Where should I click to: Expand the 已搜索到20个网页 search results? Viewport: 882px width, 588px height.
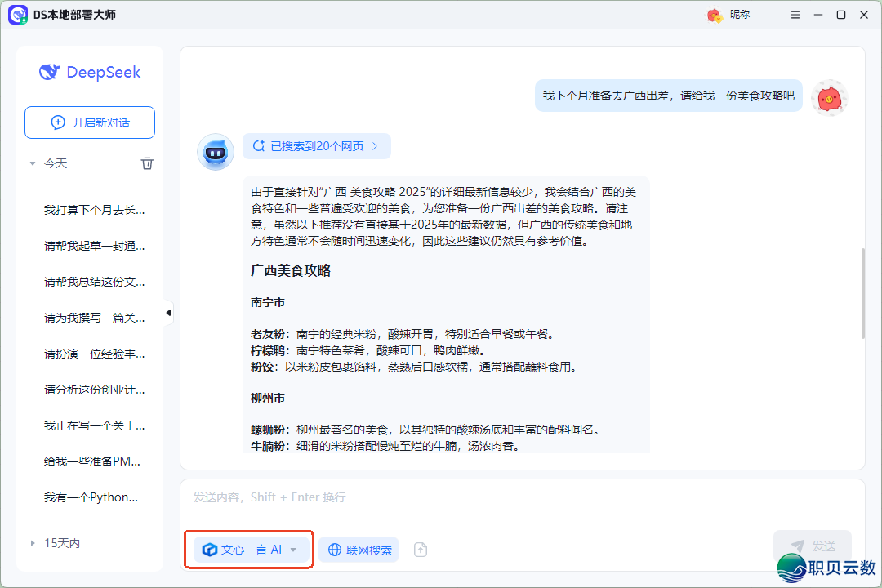tap(317, 146)
